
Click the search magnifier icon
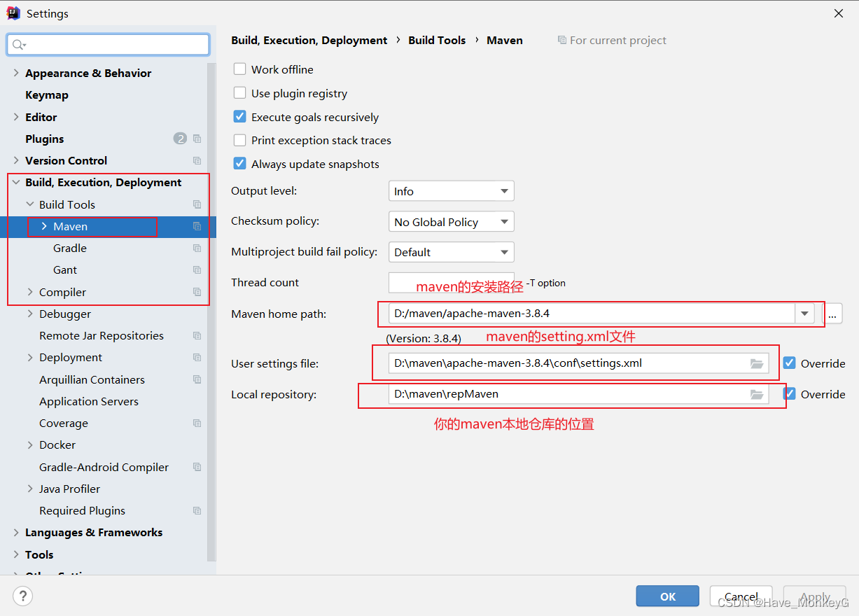[x=18, y=45]
